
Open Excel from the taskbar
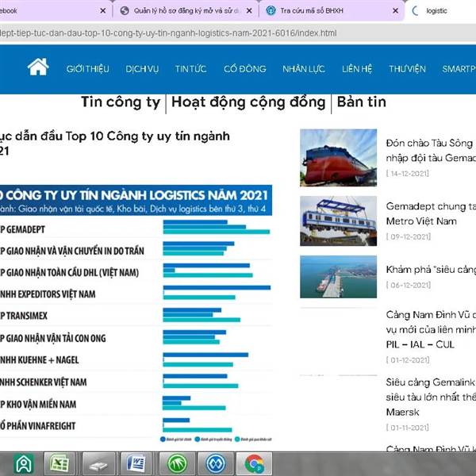click(59, 464)
